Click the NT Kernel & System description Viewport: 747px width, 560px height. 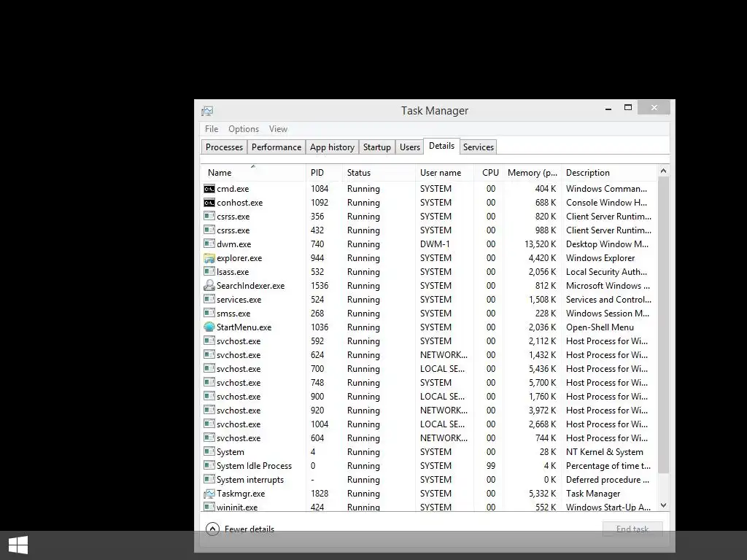(605, 451)
